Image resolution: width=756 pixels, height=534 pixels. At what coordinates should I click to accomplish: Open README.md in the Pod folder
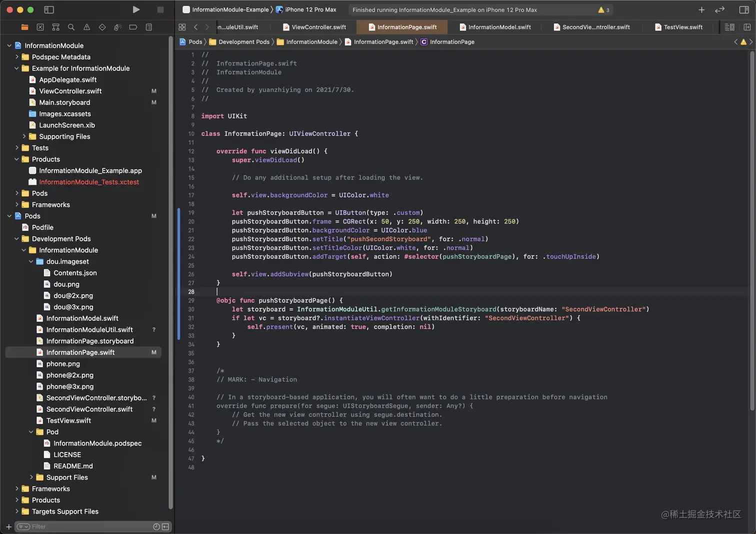click(x=73, y=466)
